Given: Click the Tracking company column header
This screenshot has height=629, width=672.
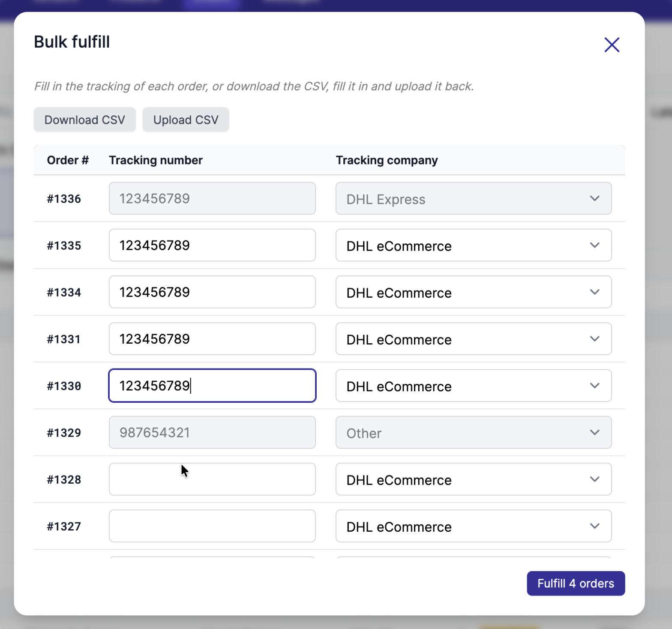Looking at the screenshot, I should pos(387,160).
